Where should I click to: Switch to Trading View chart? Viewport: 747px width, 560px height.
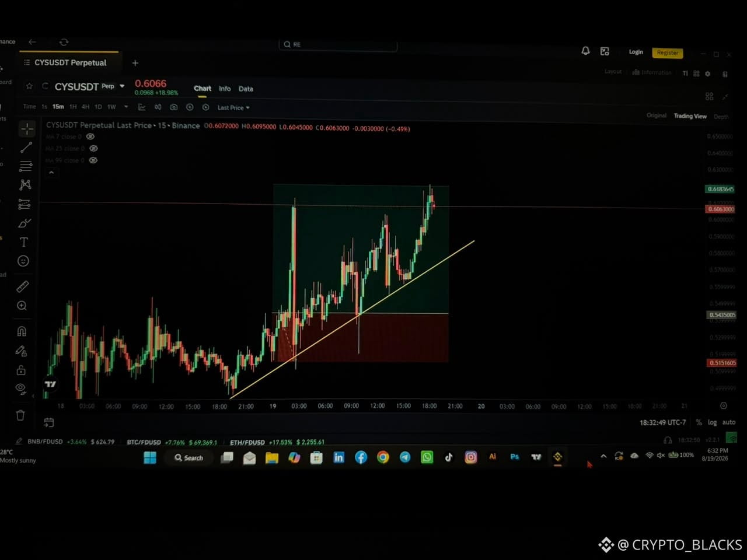point(690,116)
